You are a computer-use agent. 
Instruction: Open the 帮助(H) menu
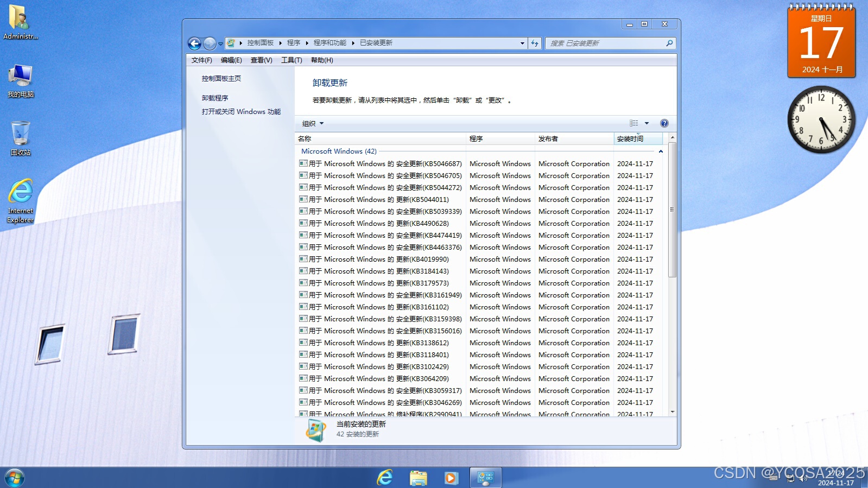point(322,60)
